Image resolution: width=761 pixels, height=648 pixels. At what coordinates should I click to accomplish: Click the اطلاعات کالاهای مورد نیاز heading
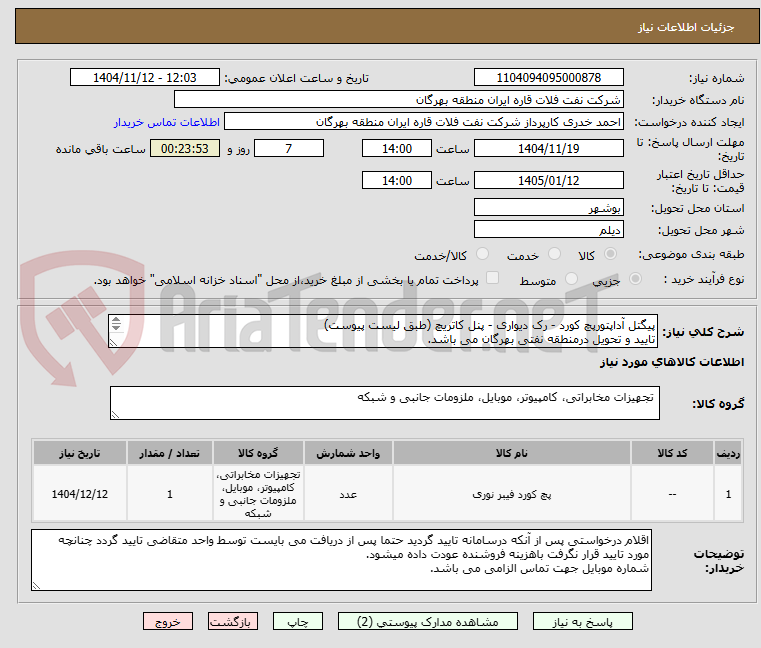point(672,362)
